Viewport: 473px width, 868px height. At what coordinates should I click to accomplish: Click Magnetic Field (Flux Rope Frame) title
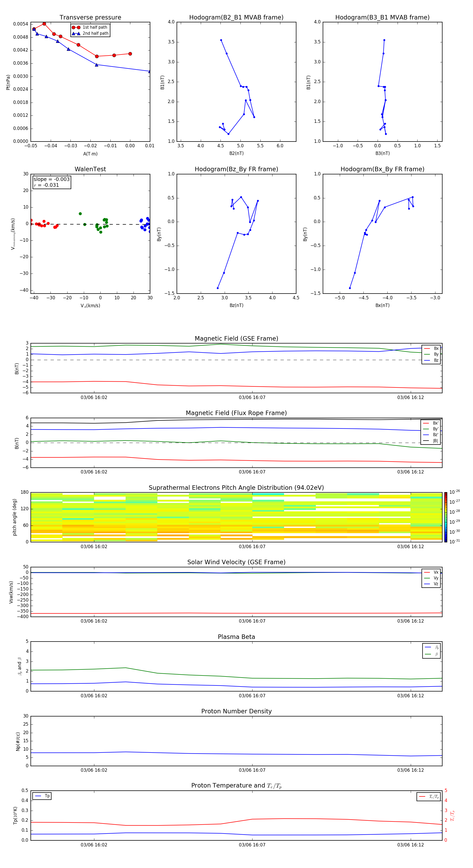click(236, 413)
